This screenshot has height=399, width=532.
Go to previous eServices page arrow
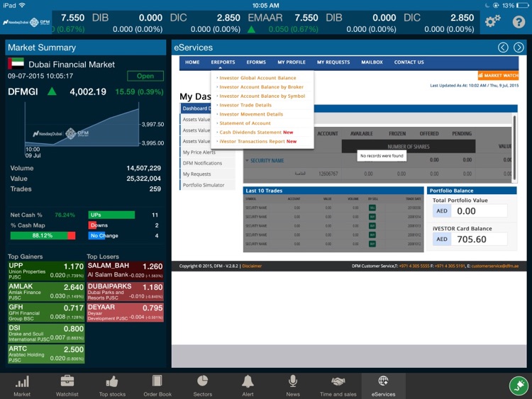(503, 47)
